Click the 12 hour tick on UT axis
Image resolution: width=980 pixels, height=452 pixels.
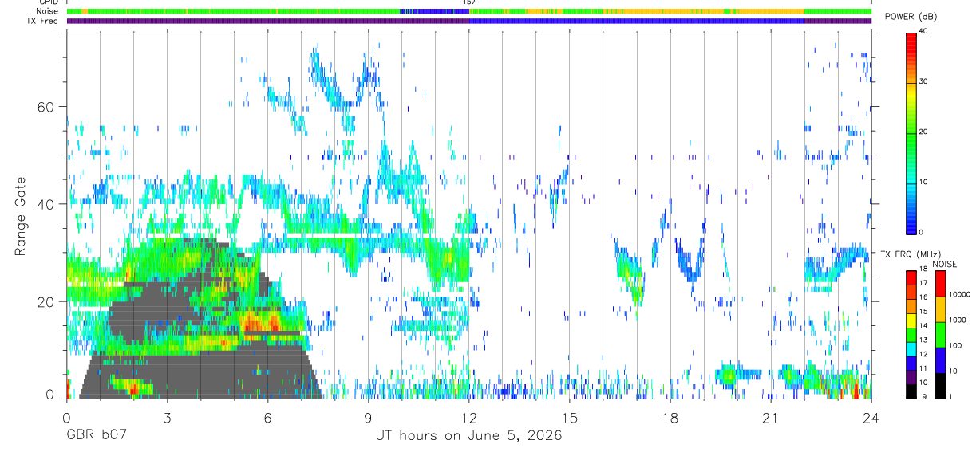coord(468,416)
